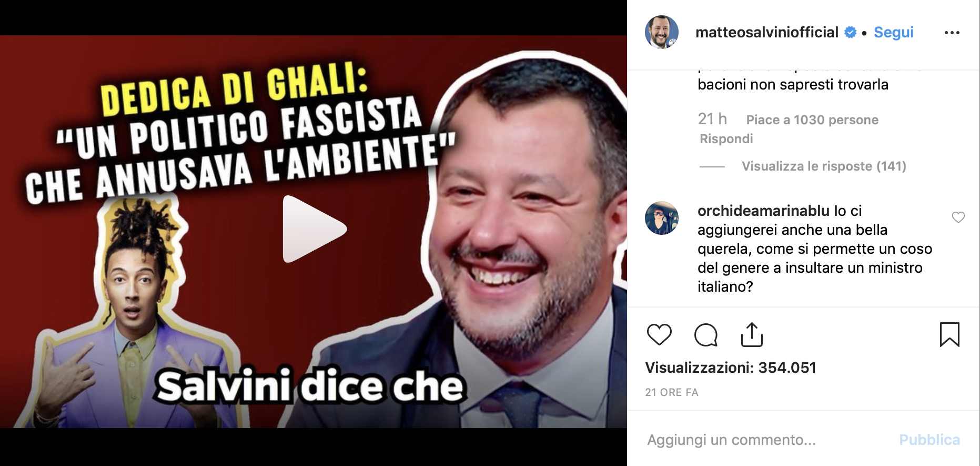Click matteosalviniofficial username
This screenshot has height=466, width=980.
766,33
